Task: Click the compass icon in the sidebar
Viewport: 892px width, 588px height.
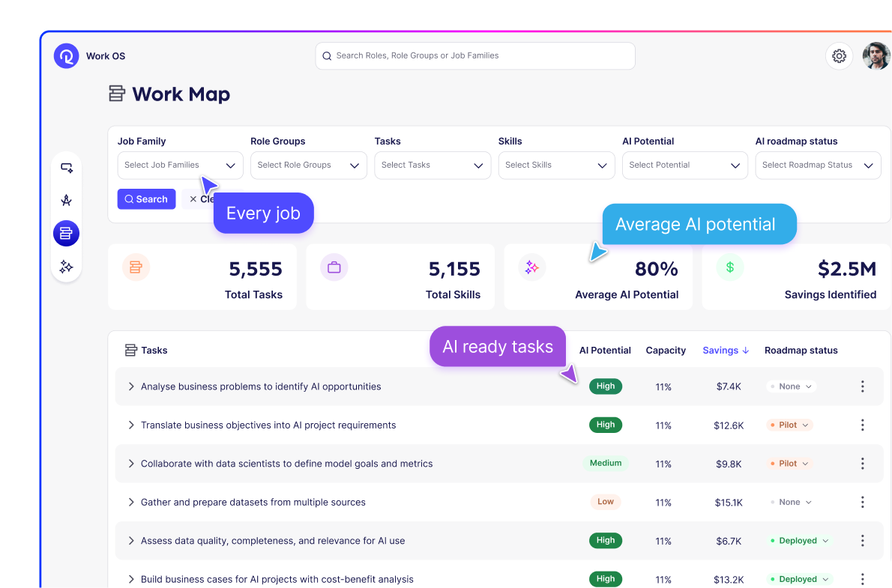Action: tap(66, 200)
